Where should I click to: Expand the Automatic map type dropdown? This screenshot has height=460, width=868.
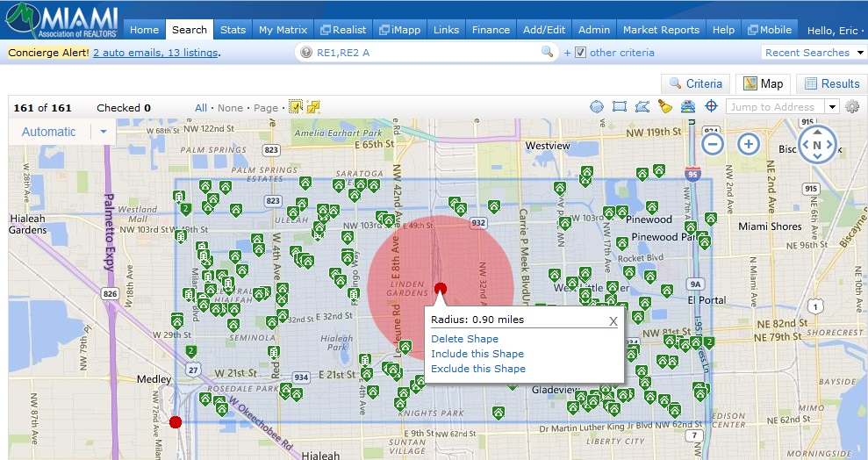click(103, 132)
